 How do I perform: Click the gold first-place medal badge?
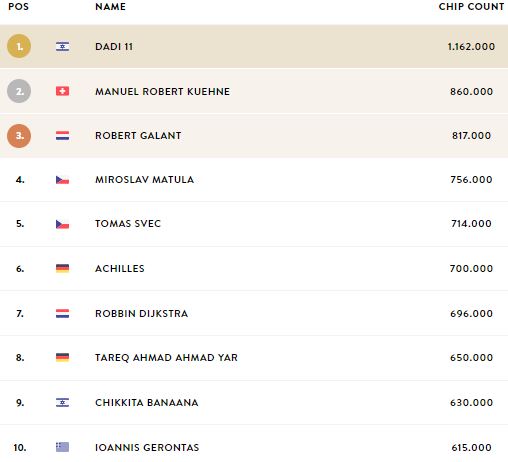point(19,46)
